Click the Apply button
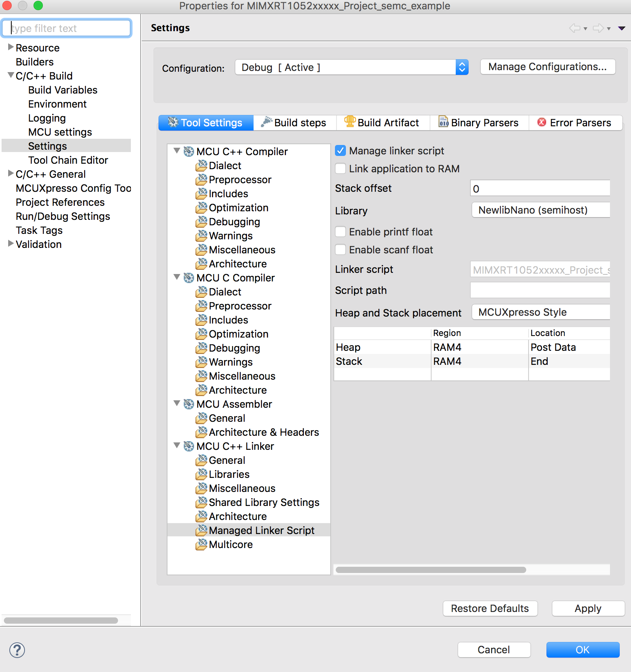Viewport: 631px width, 672px height. [588, 608]
